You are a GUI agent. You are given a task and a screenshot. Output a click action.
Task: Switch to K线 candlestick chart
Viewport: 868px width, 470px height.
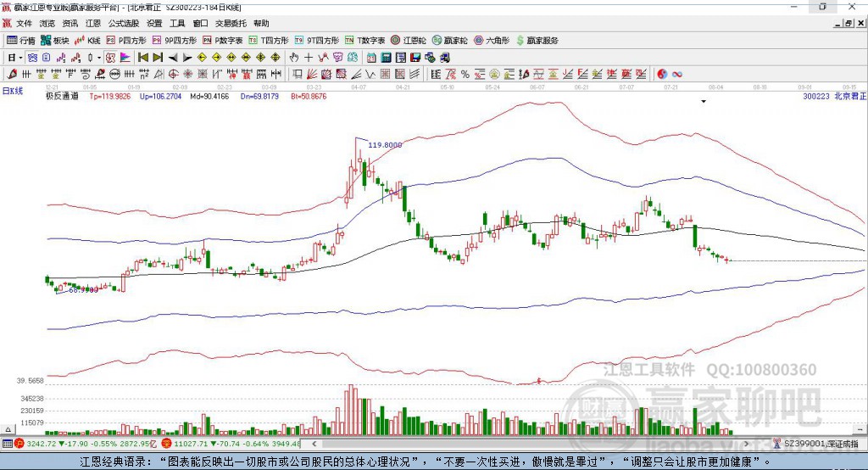(x=87, y=41)
